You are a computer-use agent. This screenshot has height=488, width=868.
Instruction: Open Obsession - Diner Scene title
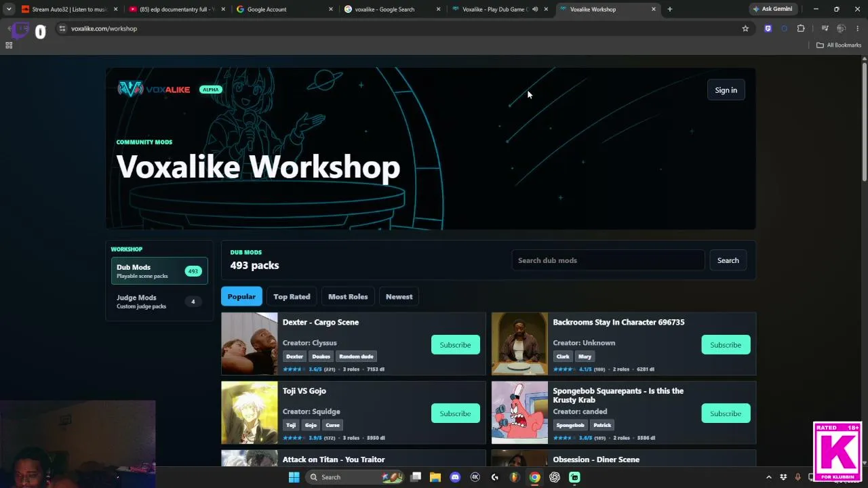click(x=596, y=460)
